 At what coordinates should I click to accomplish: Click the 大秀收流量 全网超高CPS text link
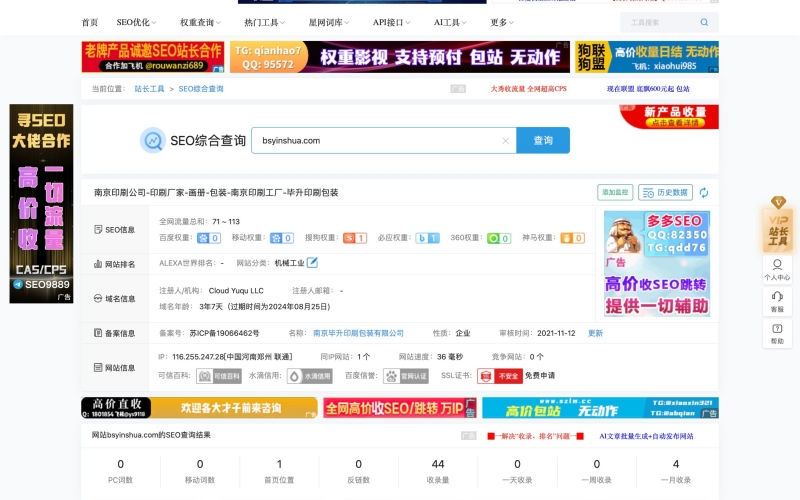tap(529, 89)
